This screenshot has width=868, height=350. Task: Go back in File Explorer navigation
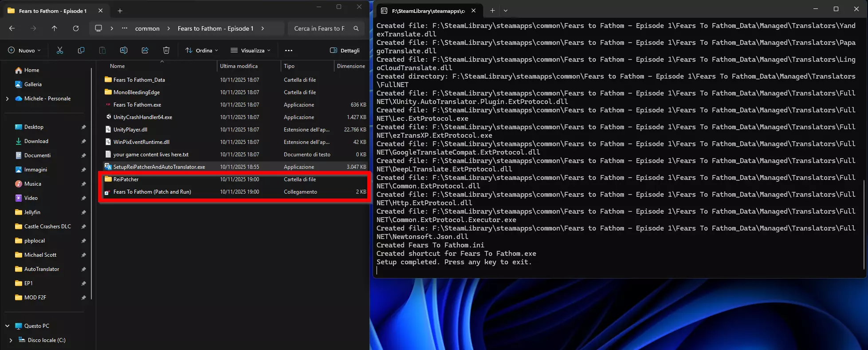(12, 28)
